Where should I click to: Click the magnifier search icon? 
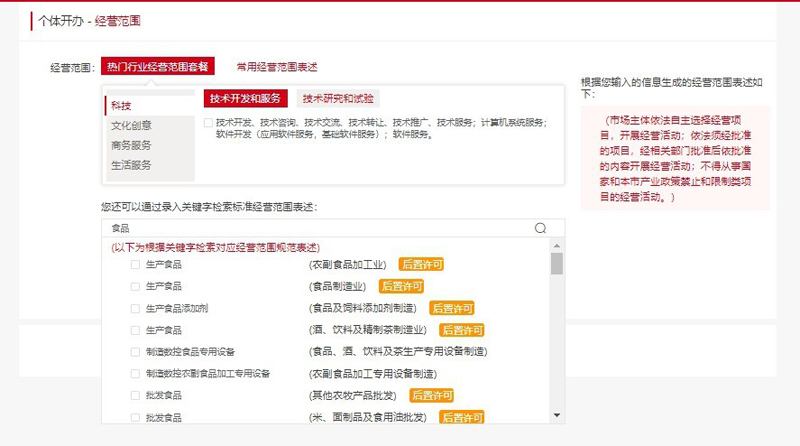pyautogui.click(x=540, y=228)
